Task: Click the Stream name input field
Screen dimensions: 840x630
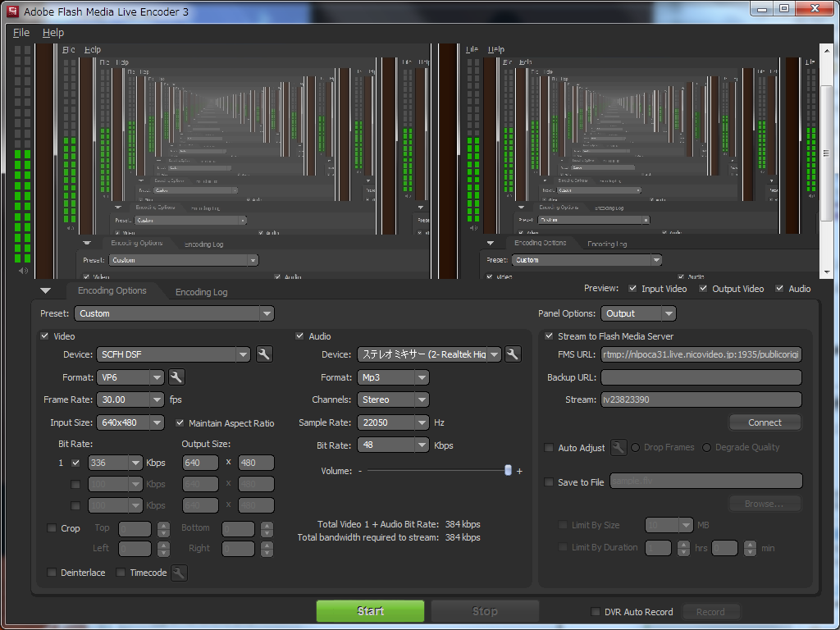Action: tap(701, 399)
